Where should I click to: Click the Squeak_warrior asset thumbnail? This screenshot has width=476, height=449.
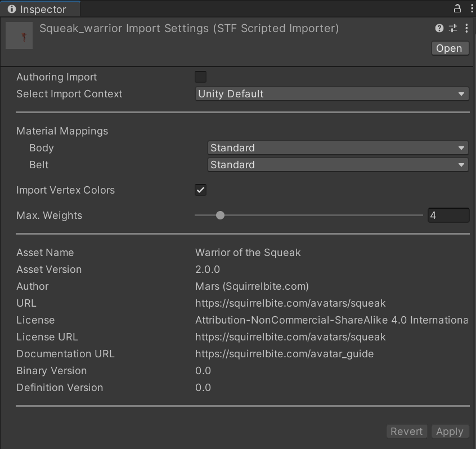click(x=19, y=36)
